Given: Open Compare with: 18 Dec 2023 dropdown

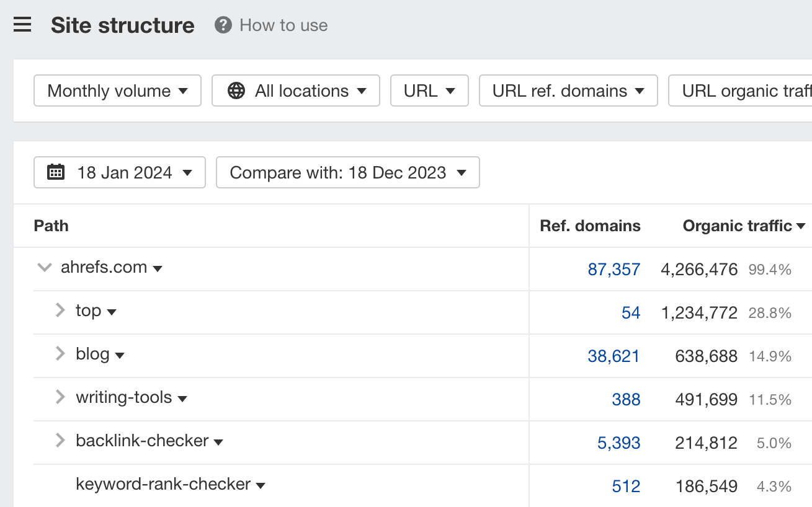Looking at the screenshot, I should (x=347, y=172).
